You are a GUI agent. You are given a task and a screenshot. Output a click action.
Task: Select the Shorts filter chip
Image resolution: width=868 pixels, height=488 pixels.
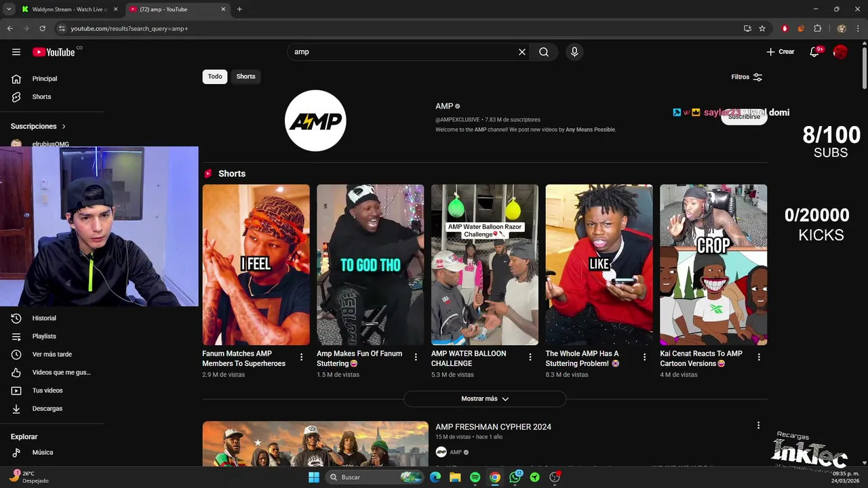pyautogui.click(x=245, y=77)
